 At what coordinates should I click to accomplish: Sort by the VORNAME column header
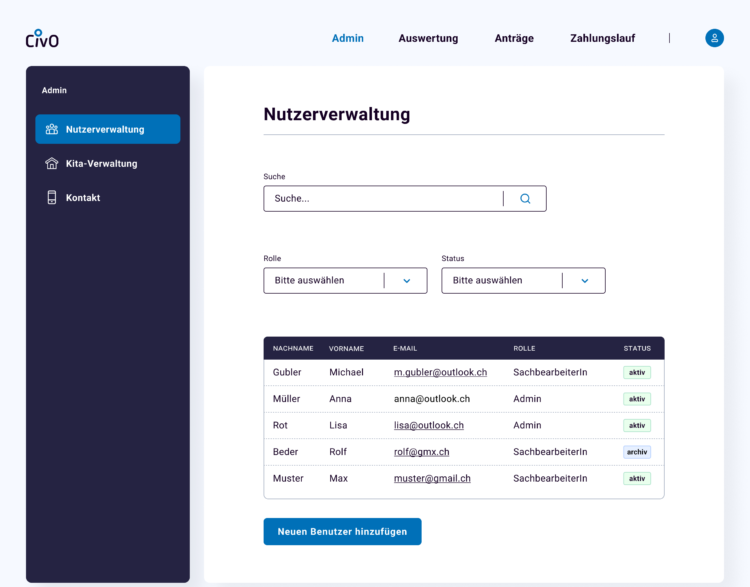[346, 348]
